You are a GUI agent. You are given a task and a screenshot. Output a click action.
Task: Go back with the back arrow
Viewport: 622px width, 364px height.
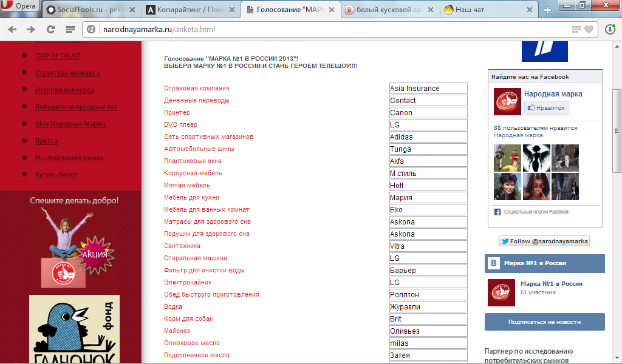(x=12, y=29)
